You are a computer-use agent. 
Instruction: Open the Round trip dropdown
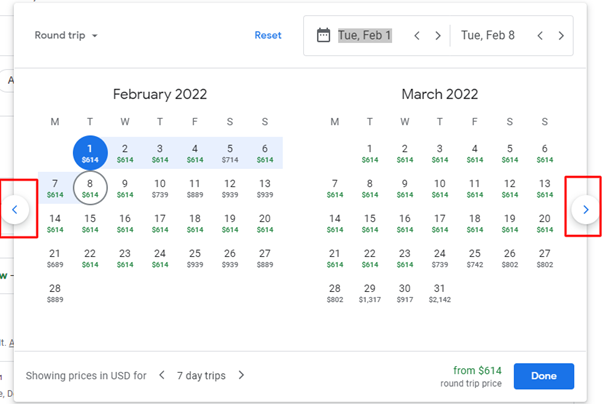click(x=66, y=35)
